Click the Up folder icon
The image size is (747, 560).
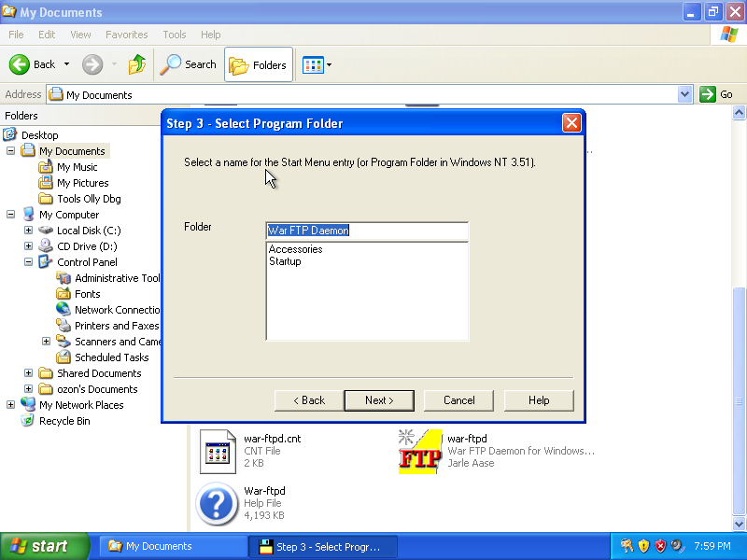click(137, 64)
